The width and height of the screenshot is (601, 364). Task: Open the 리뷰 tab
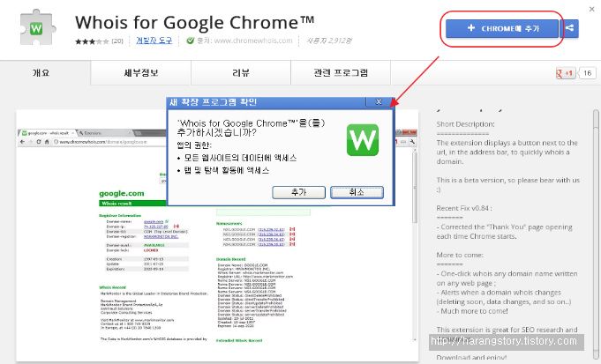[241, 73]
